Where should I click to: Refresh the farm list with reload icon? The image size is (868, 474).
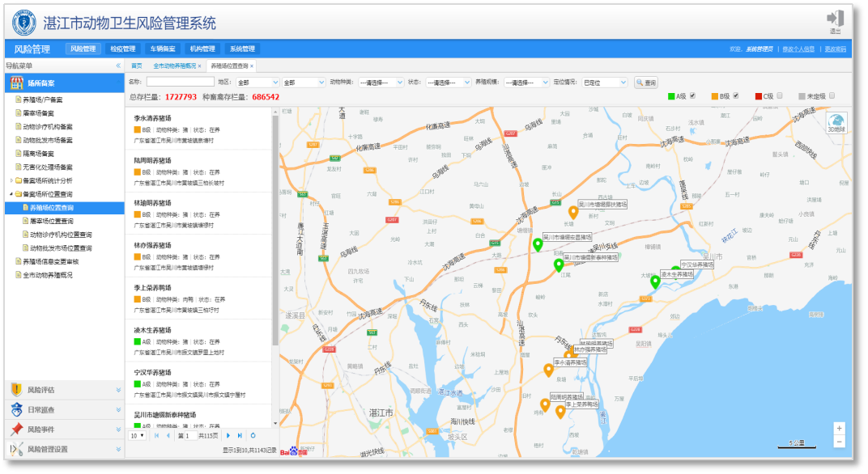tap(253, 436)
